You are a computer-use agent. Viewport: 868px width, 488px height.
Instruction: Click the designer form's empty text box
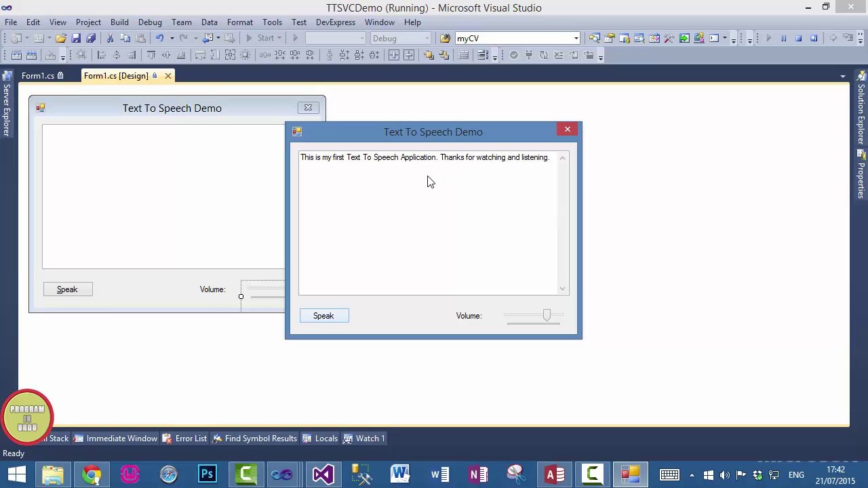click(163, 197)
